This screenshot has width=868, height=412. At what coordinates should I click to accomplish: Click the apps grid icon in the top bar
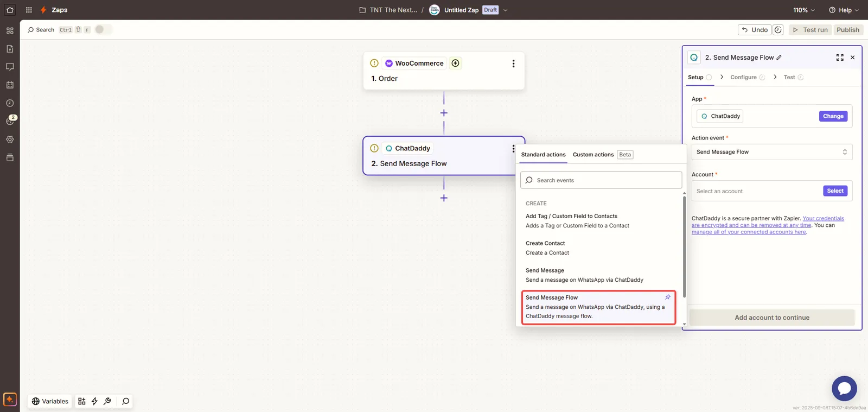[29, 10]
